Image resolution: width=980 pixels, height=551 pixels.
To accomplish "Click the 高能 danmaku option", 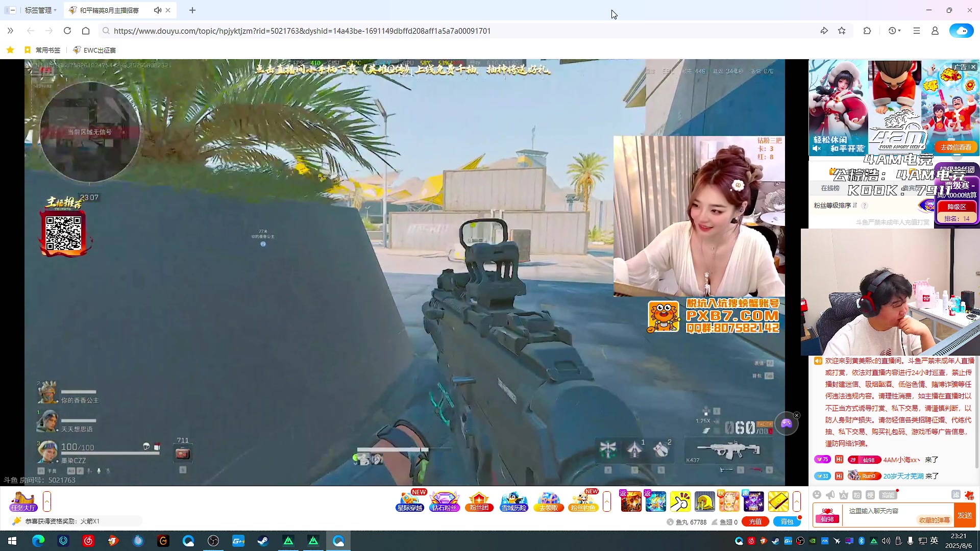I will (888, 495).
